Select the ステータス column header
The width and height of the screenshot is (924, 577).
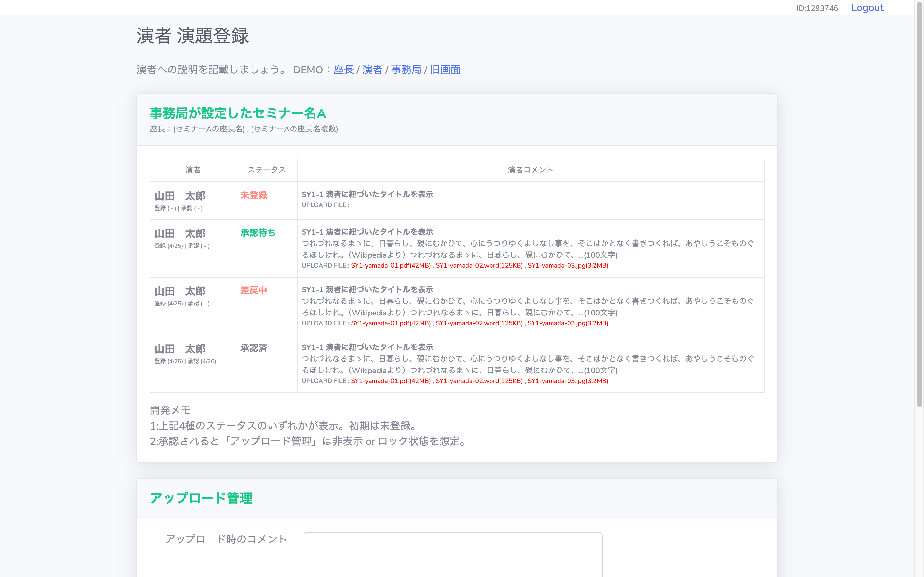267,170
